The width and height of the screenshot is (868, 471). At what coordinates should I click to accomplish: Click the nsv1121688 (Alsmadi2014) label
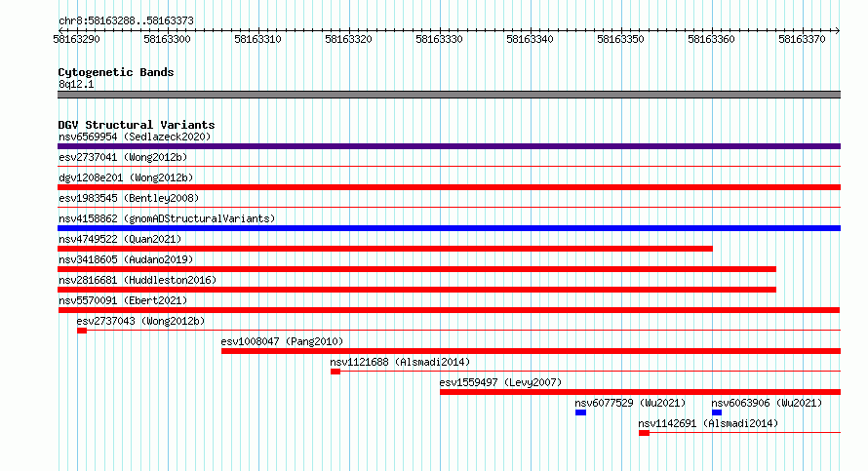pyautogui.click(x=400, y=362)
